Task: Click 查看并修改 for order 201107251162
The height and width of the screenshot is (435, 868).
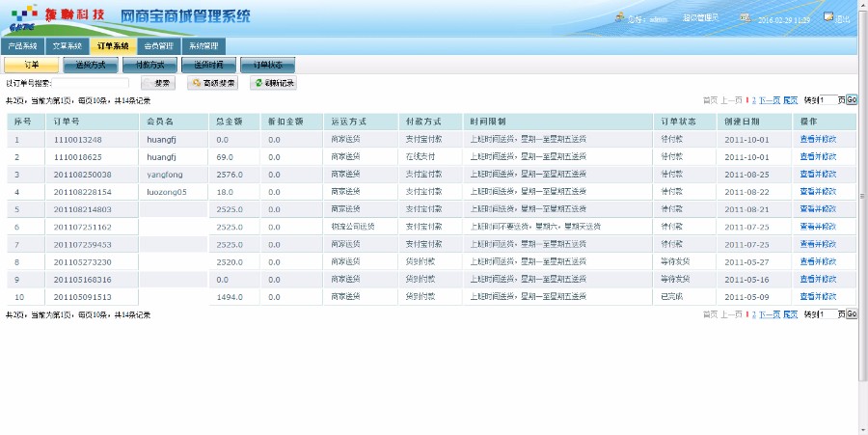Action: pos(818,227)
